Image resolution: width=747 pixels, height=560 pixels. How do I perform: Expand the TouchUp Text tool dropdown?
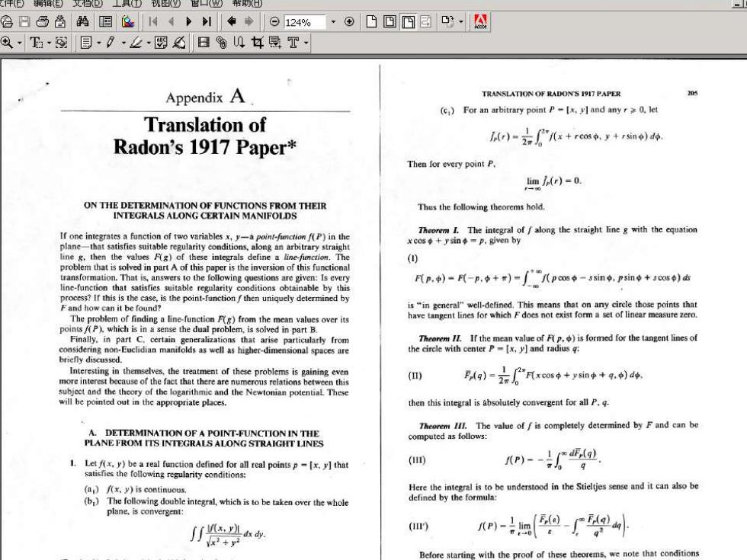tap(306, 43)
